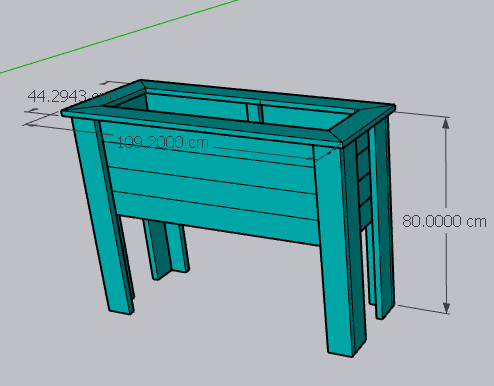Select the green axis line
Image resolution: width=494 pixels, height=386 pixels.
tap(118, 36)
